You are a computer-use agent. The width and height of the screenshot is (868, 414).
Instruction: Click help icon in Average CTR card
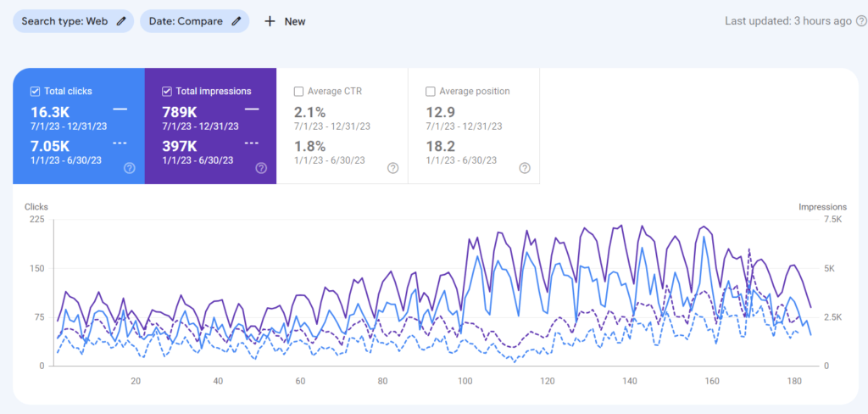[393, 168]
